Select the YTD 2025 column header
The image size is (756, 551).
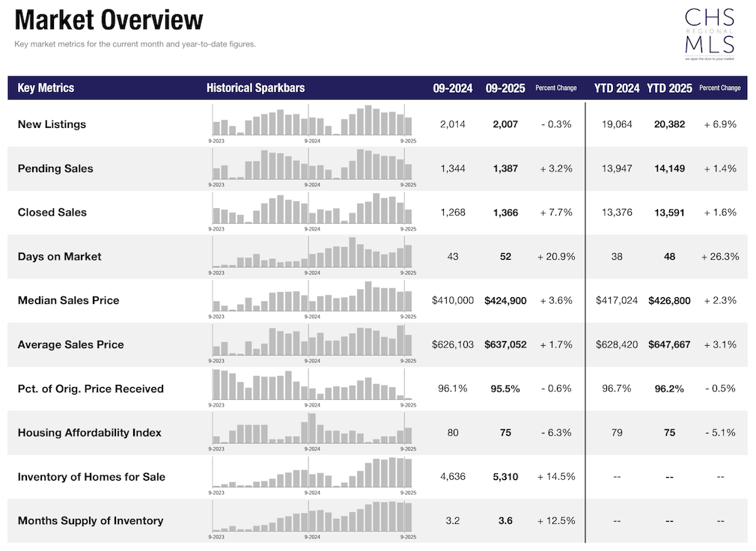pyautogui.click(x=669, y=88)
